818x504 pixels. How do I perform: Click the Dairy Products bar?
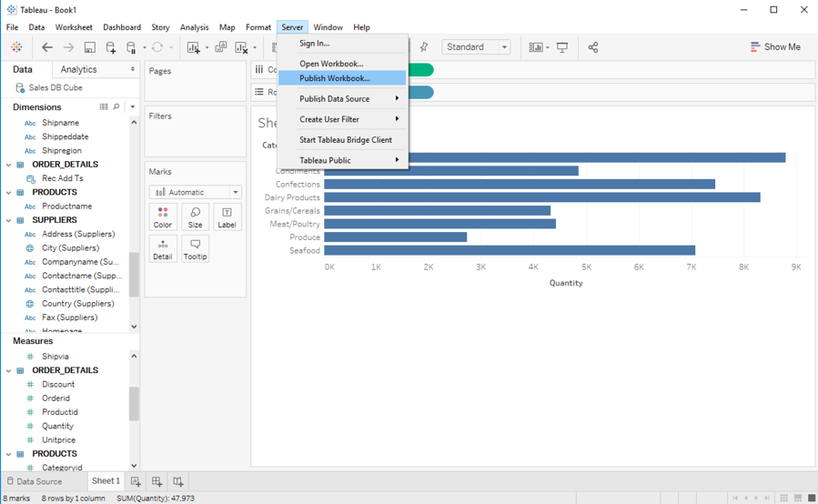542,197
